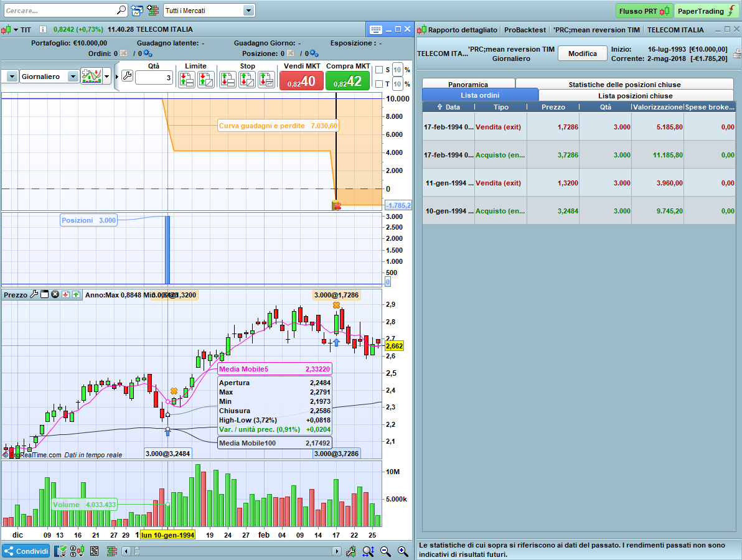Click the Condividi share button
Image resolution: width=742 pixels, height=560 pixels.
coord(26,551)
